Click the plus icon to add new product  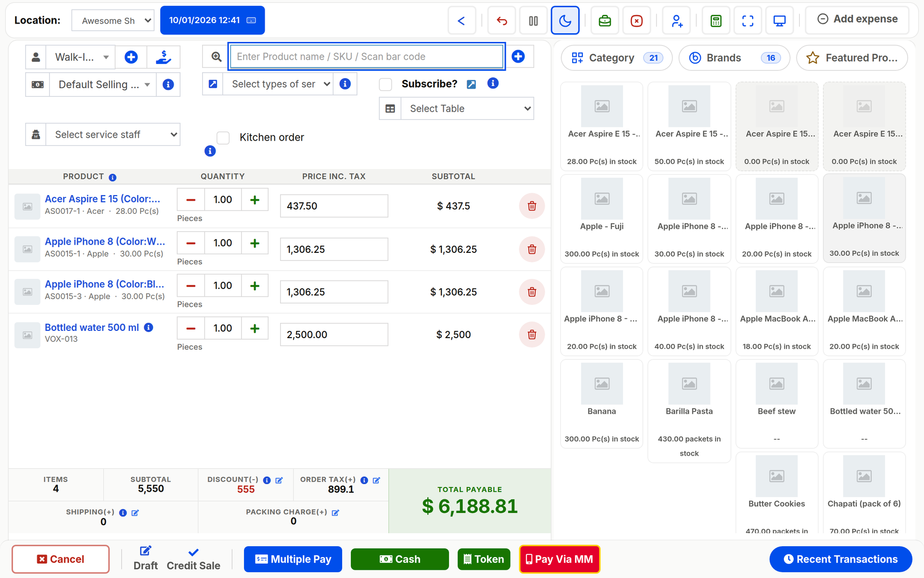518,56
